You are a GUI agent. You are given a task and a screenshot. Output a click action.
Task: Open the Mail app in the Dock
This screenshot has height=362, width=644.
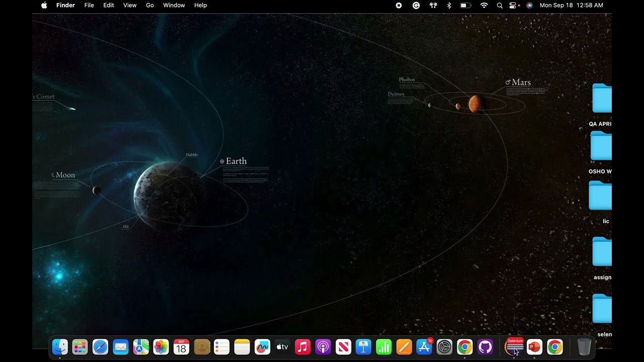(121, 347)
